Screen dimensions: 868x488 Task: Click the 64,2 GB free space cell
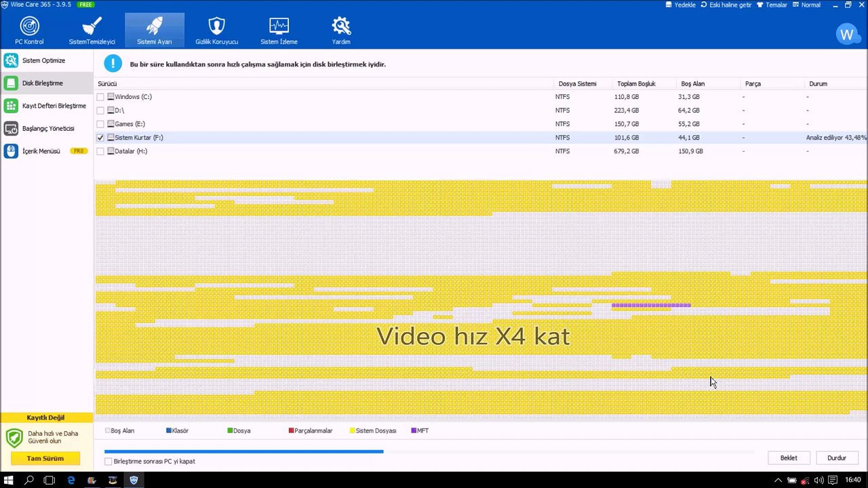click(689, 110)
